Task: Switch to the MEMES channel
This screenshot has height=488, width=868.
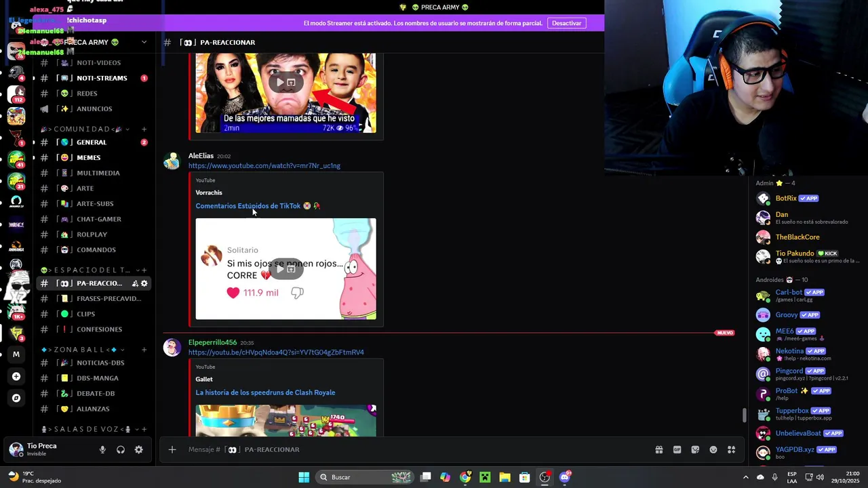Action: [94, 157]
